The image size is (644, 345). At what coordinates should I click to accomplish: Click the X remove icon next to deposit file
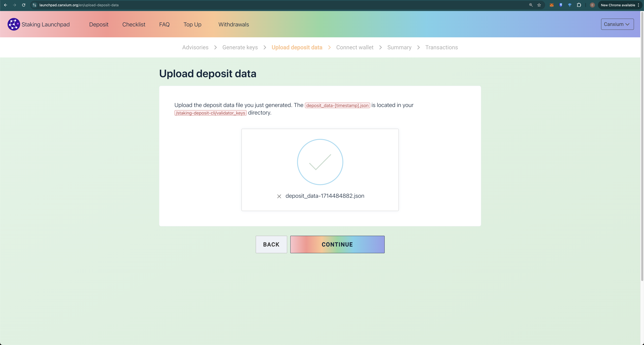[279, 196]
